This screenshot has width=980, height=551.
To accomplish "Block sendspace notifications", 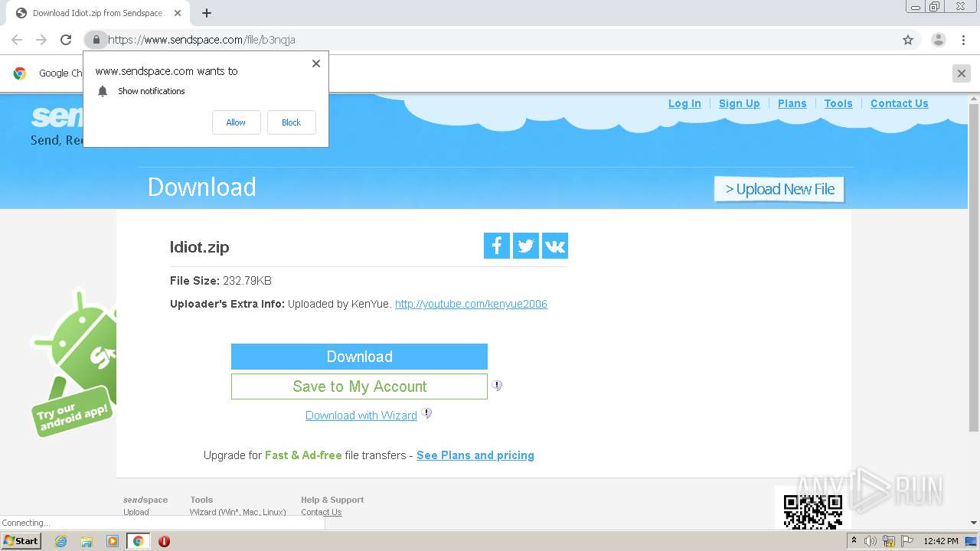I will click(x=291, y=122).
